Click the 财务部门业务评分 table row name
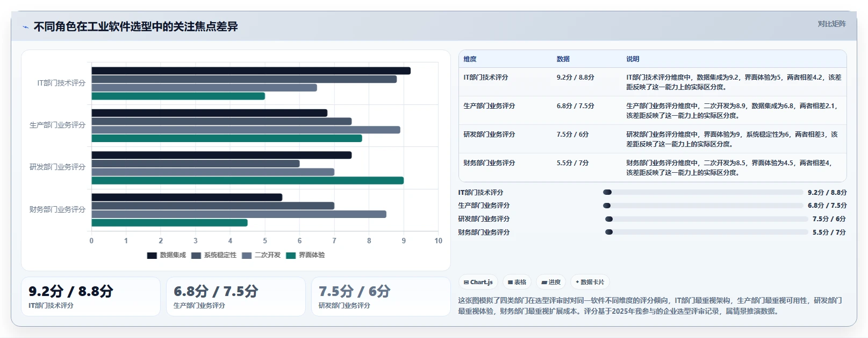Viewport: 868px width, 338px height. pos(489,163)
